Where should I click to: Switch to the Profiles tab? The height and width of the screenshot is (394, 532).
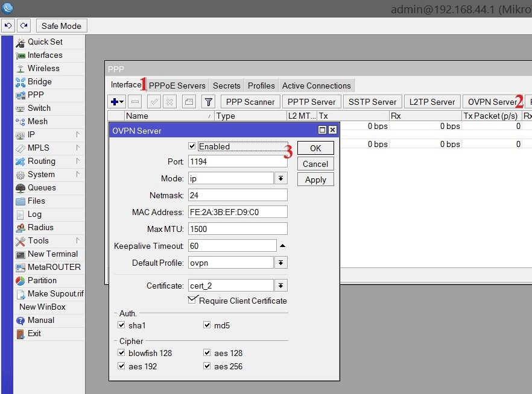pos(261,86)
